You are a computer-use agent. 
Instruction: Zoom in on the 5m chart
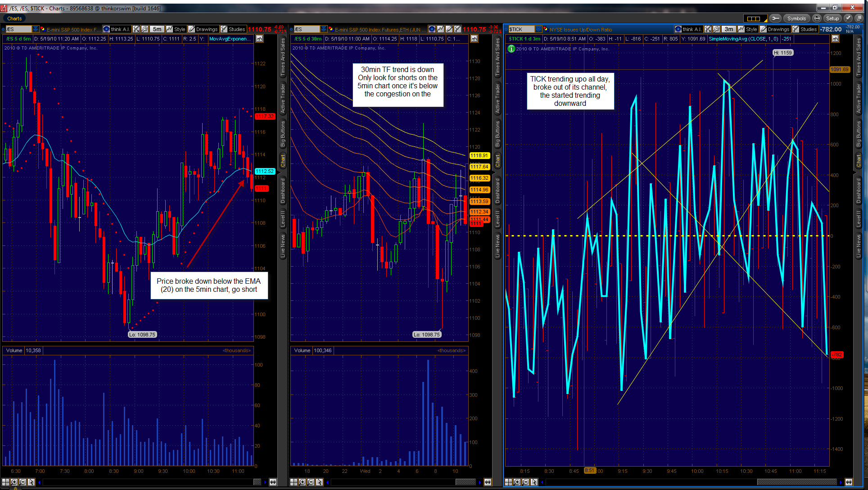click(14, 482)
